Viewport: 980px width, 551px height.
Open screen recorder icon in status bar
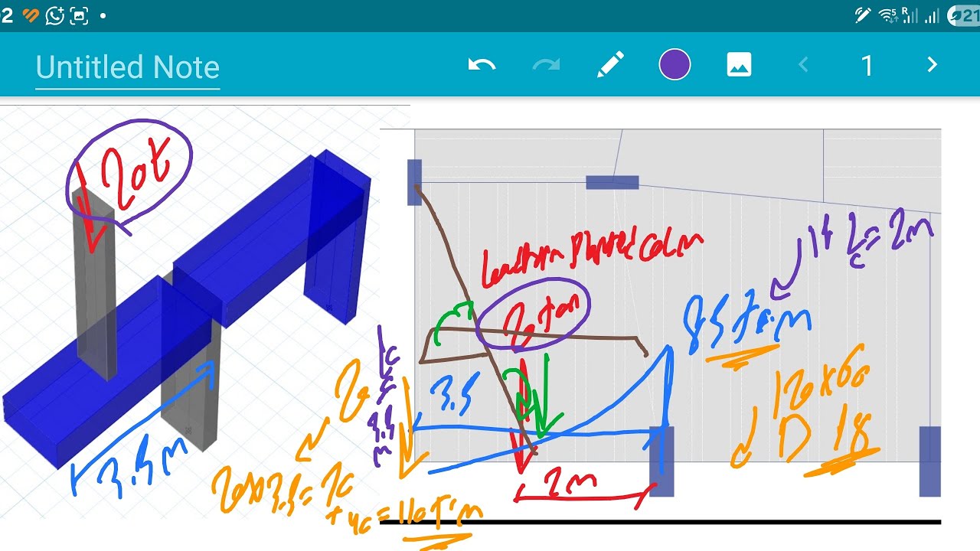click(x=79, y=15)
